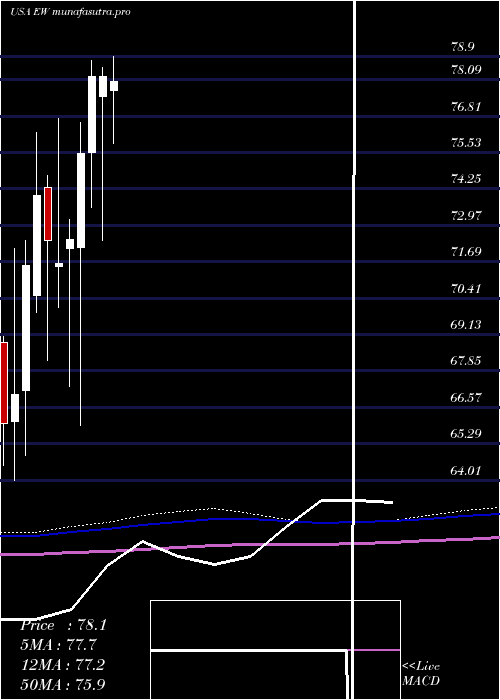The height and width of the screenshot is (700, 500).
Task: Click the 78.09 price axis label
Action: pos(467,70)
